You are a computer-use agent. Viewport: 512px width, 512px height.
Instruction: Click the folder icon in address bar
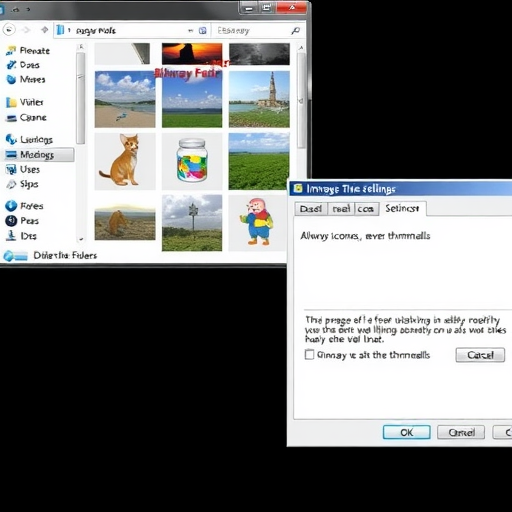click(60, 30)
